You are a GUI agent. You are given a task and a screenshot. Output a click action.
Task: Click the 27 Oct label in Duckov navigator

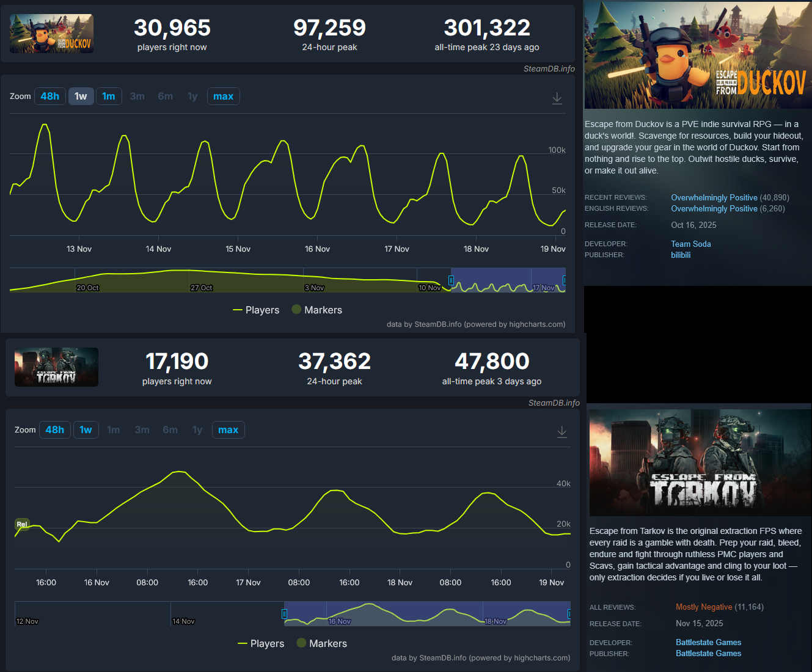click(x=202, y=288)
